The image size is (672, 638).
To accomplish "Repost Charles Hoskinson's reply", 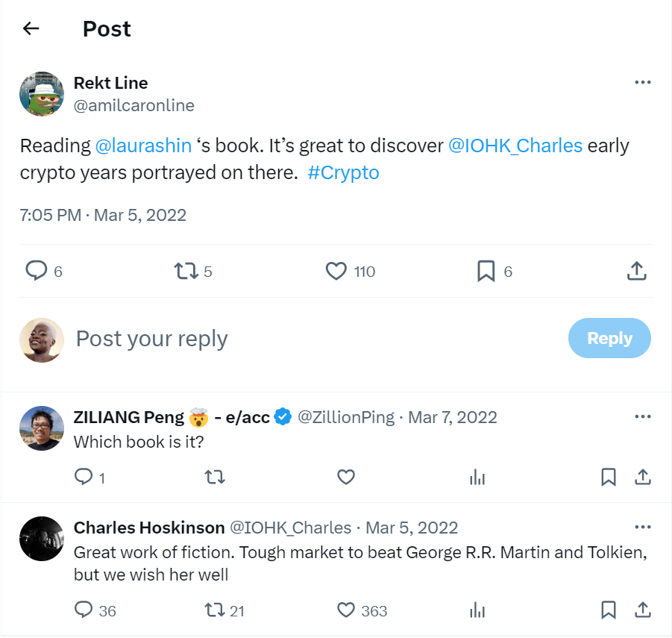I will pos(215,610).
